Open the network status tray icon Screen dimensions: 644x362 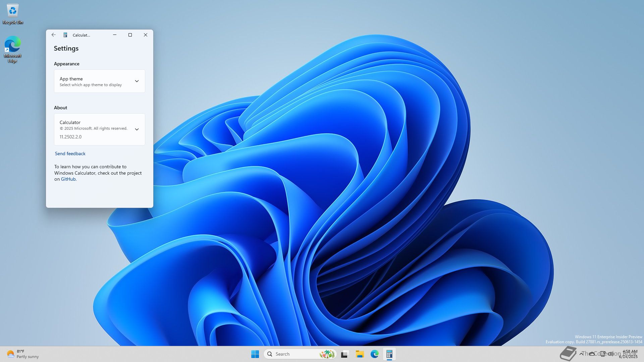tap(603, 354)
